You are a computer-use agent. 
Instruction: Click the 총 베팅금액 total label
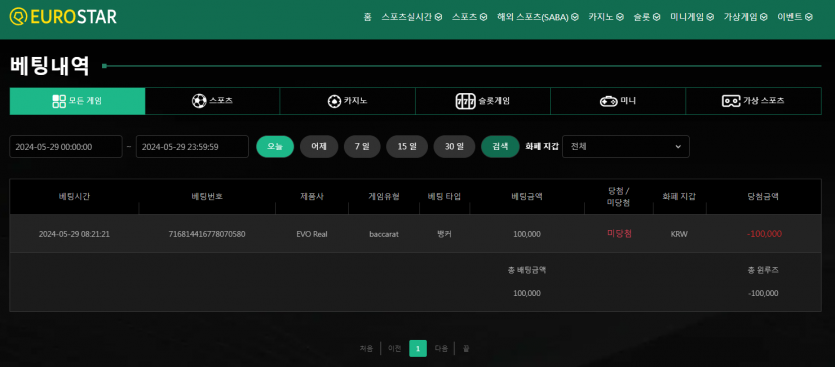[x=527, y=270]
